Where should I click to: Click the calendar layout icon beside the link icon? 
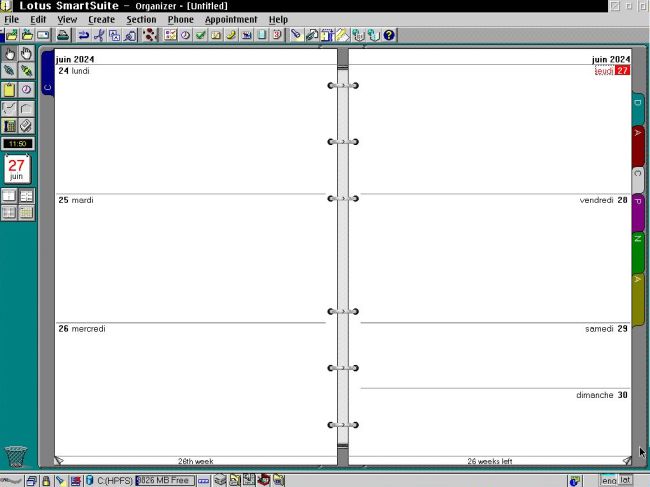click(x=327, y=35)
